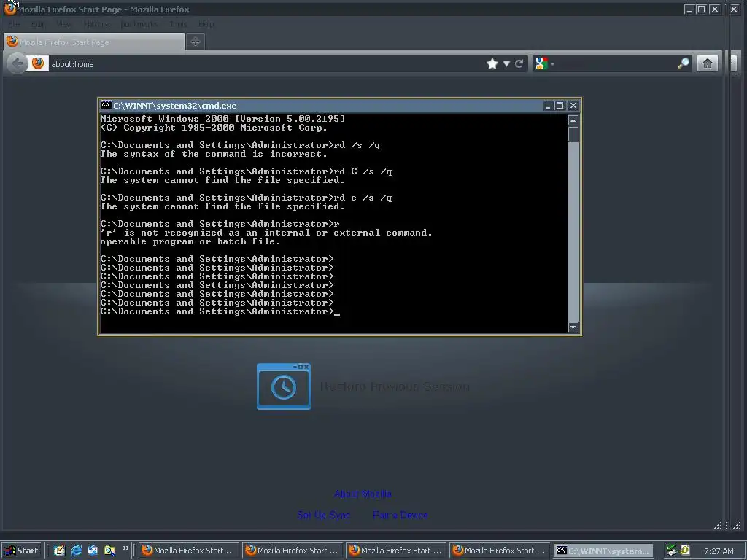Click the 'rd C /s /q' command line

[363, 171]
